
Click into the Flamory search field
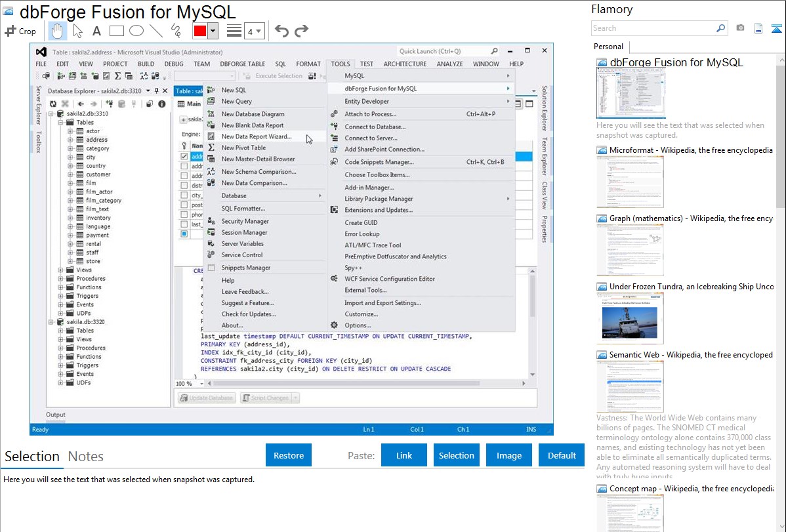653,28
